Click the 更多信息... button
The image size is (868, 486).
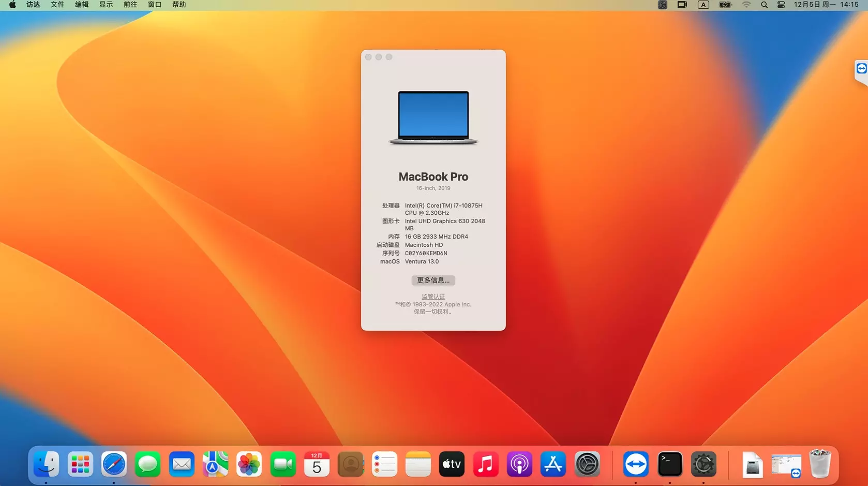coord(433,281)
